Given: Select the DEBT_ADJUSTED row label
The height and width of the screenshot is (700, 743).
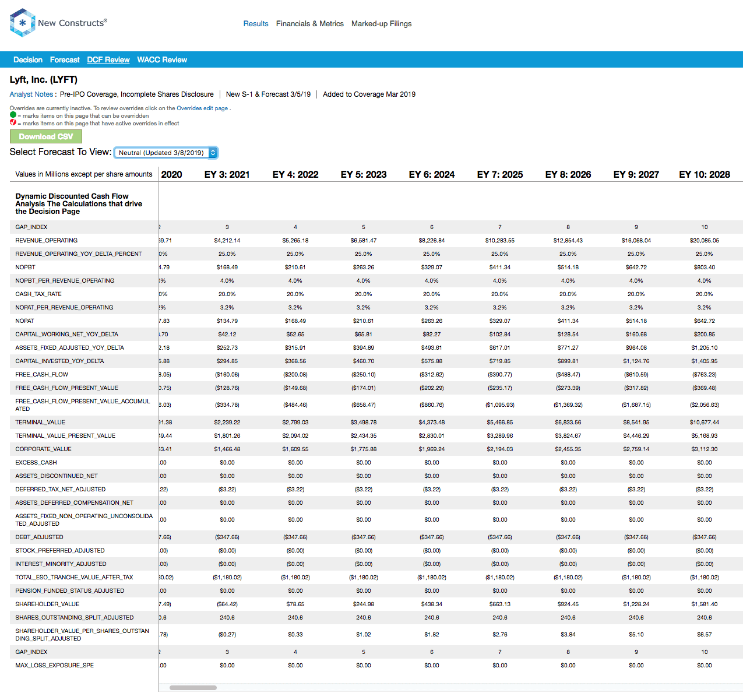Looking at the screenshot, I should tap(40, 537).
